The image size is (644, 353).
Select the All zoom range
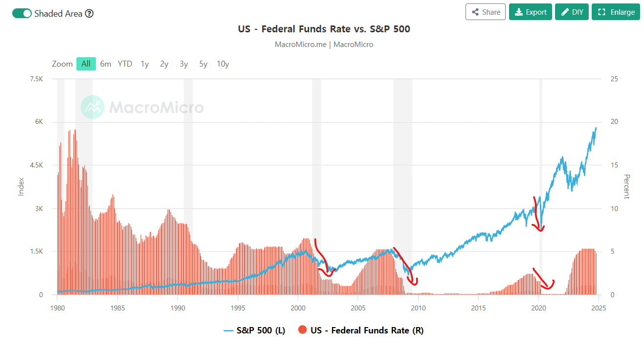click(x=86, y=64)
